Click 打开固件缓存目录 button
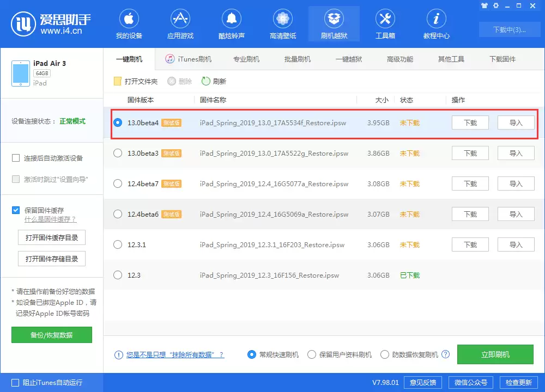 point(52,237)
